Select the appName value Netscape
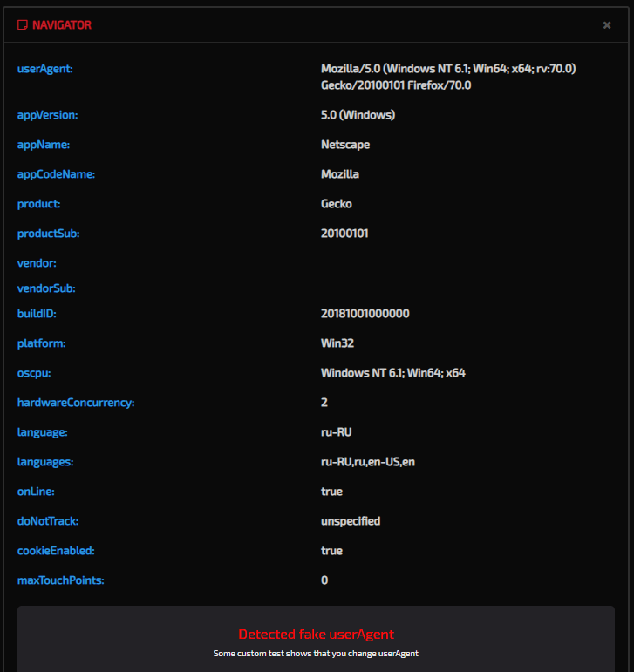 (345, 145)
